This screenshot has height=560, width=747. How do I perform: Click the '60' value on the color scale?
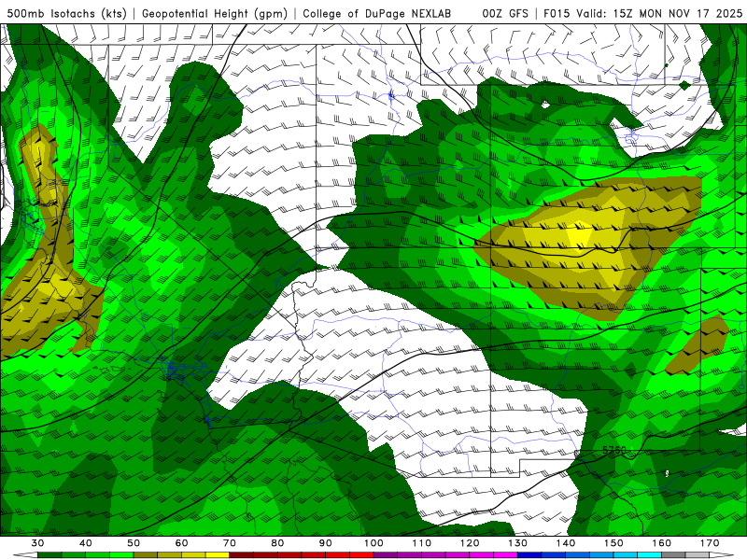(x=181, y=543)
